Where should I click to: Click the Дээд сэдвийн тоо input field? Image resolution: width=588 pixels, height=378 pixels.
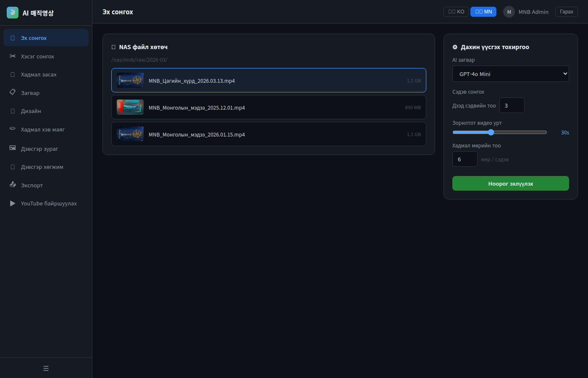coord(512,105)
